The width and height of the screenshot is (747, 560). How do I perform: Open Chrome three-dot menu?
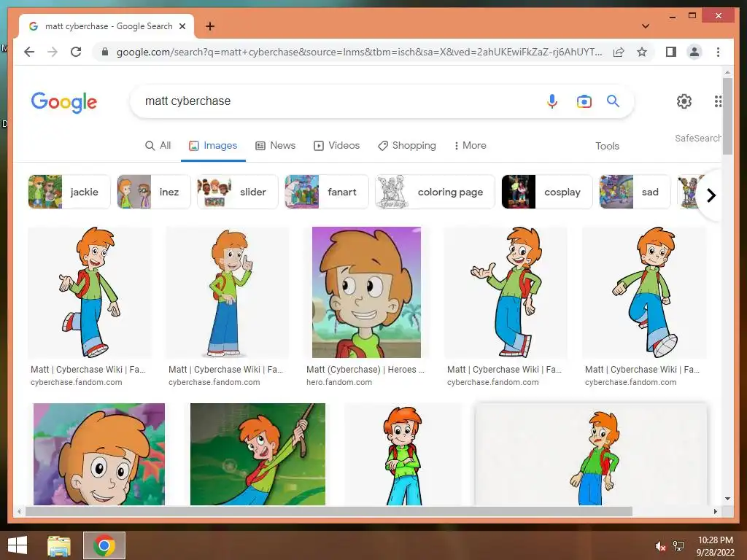tap(718, 52)
